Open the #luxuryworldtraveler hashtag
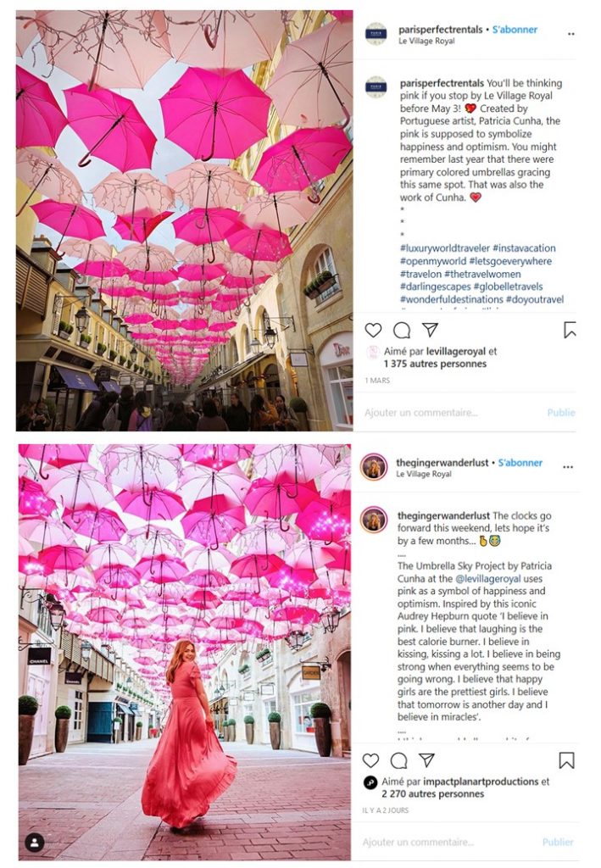This screenshot has width=601, height=868. click(445, 248)
